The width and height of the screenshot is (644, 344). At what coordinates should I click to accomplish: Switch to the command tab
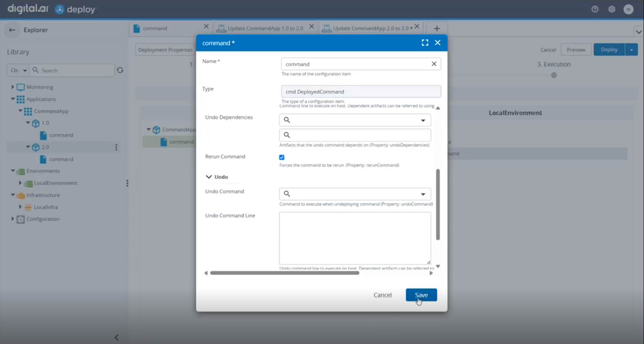click(155, 28)
